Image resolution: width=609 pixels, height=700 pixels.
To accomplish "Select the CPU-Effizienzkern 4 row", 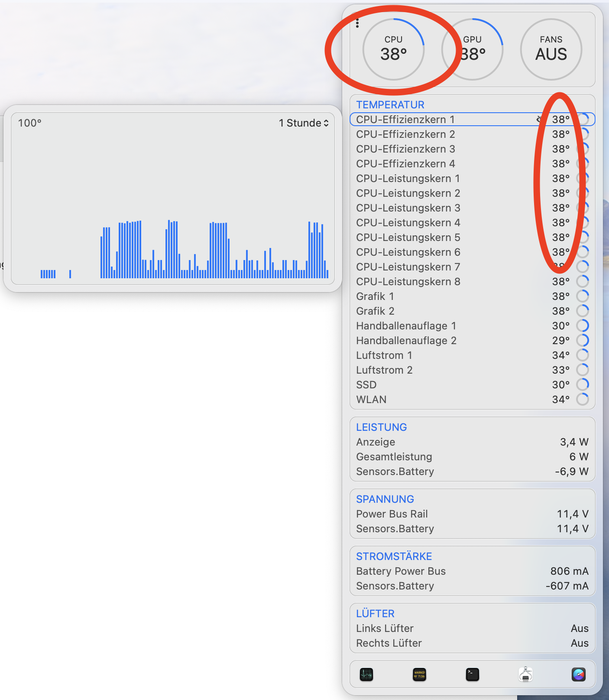I will click(472, 163).
